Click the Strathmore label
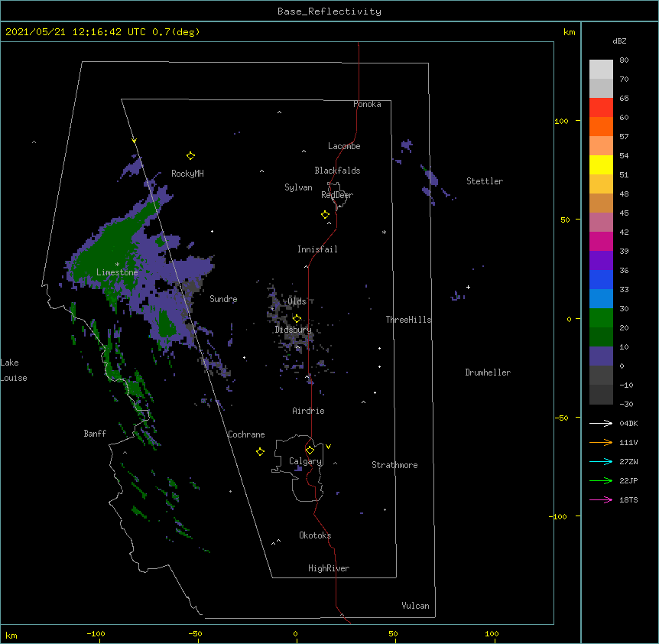Screen dimensions: 659x644 [394, 465]
